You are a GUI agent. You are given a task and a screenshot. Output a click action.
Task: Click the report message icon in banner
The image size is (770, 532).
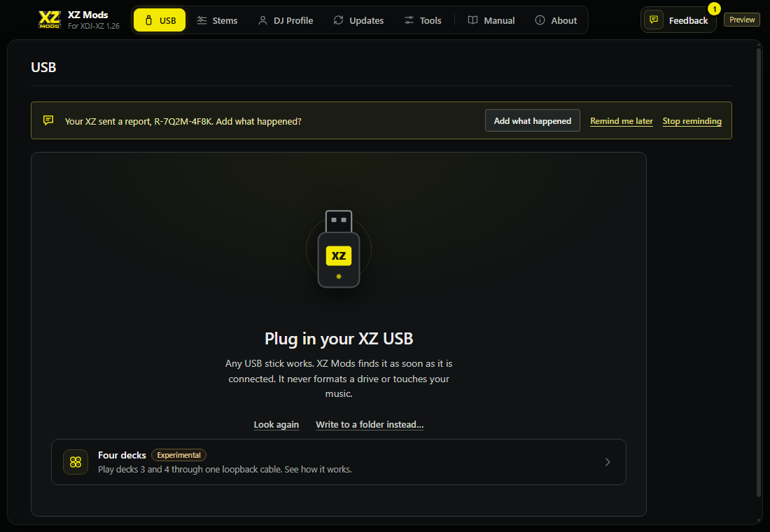point(48,120)
